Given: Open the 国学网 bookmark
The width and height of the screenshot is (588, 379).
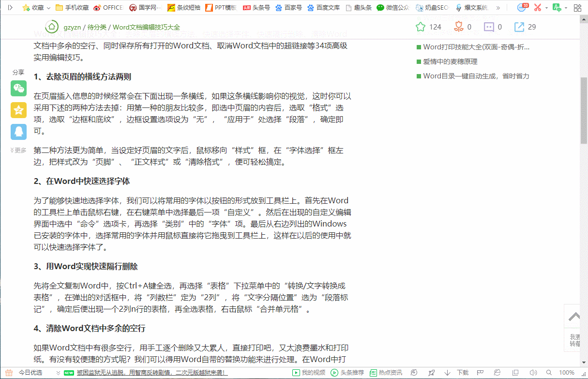Looking at the screenshot, I should [x=145, y=8].
